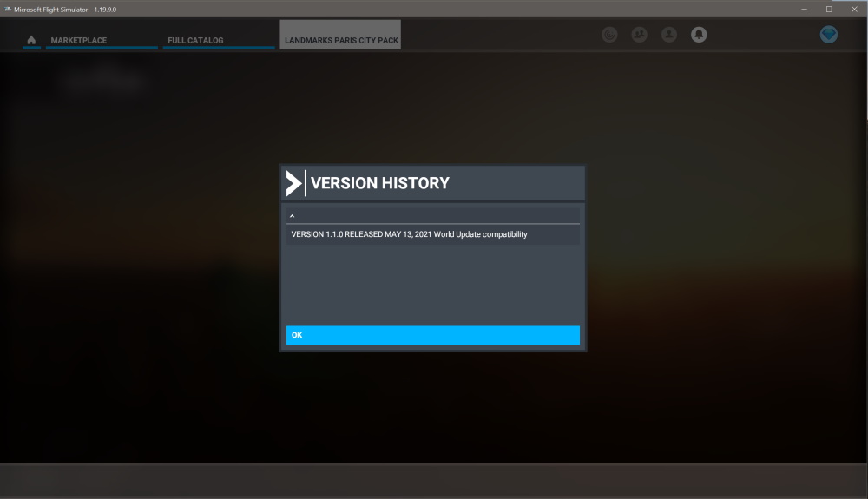Click the blue gem profile avatar
This screenshot has height=499, width=868.
tap(829, 35)
